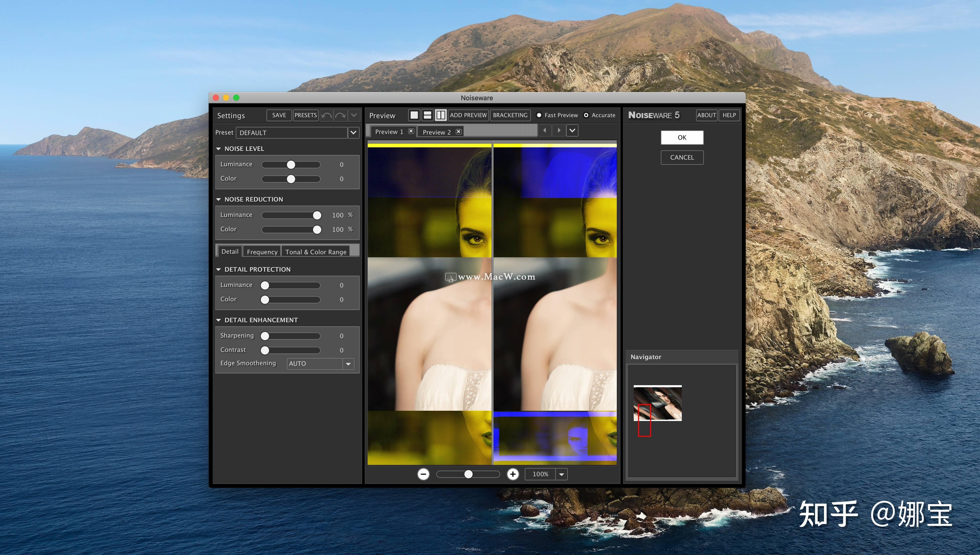980x555 pixels.
Task: Select horizontal split preview layout icon
Action: (428, 115)
